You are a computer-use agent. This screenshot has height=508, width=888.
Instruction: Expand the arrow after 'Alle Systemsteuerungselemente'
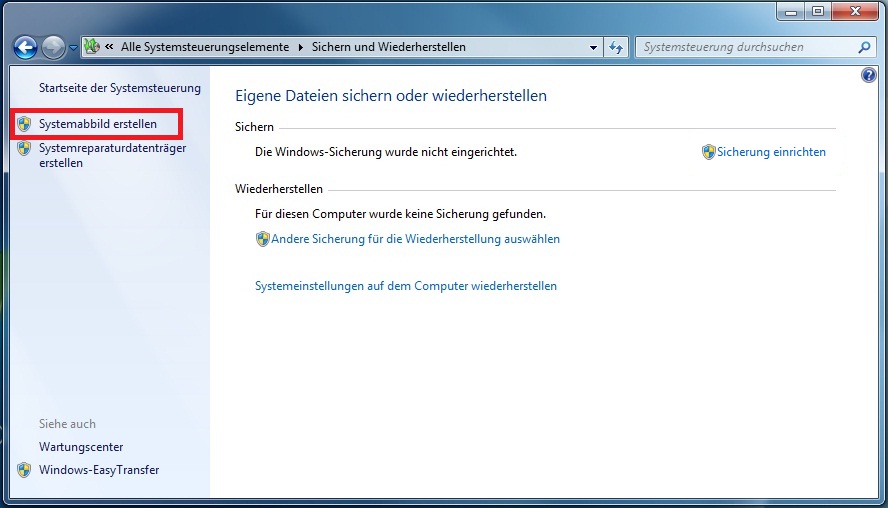tap(301, 47)
